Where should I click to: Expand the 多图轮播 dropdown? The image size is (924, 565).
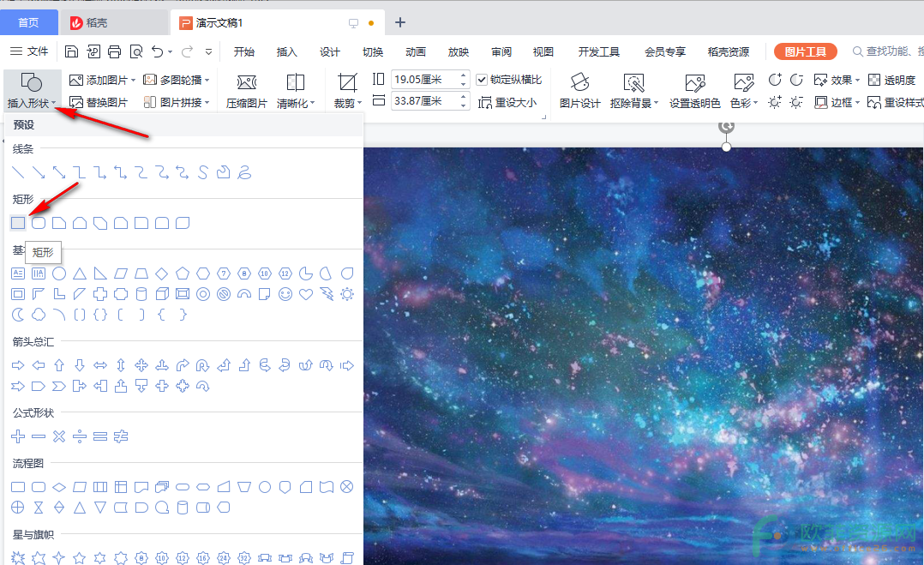207,80
